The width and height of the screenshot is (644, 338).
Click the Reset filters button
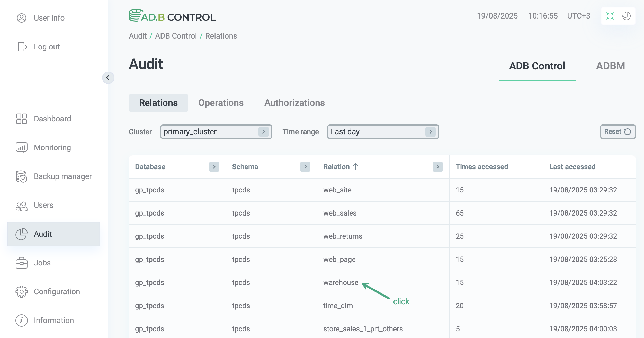pyautogui.click(x=618, y=131)
